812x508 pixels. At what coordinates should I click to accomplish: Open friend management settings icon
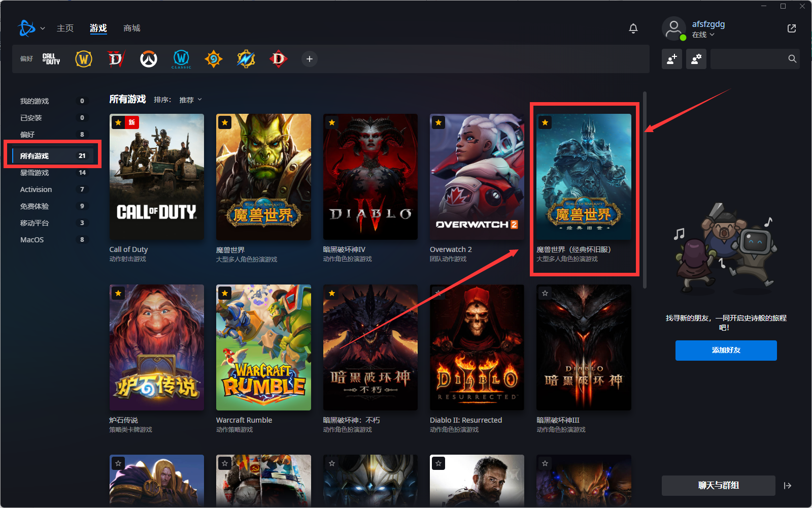click(696, 59)
